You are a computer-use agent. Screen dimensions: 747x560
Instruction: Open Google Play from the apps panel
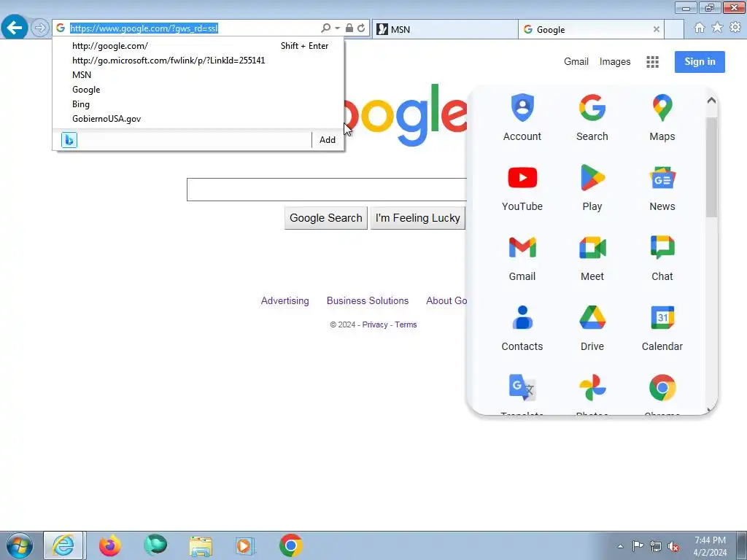(x=592, y=187)
